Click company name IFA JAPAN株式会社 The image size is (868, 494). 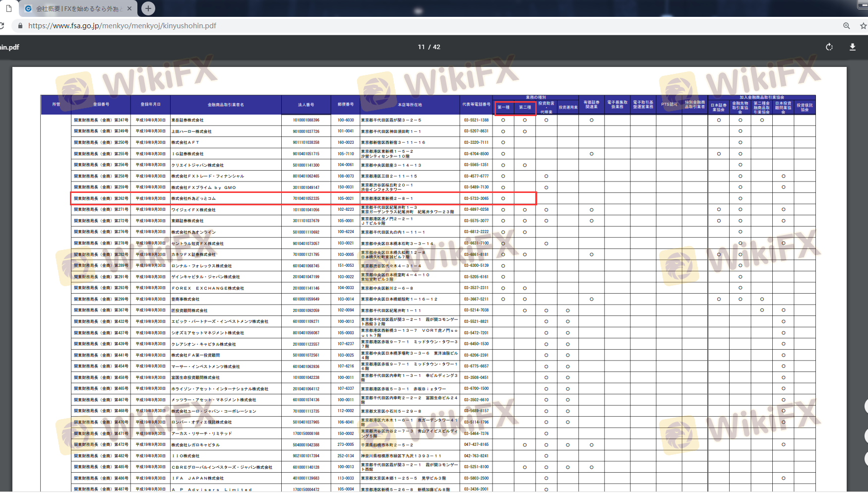coord(197,479)
